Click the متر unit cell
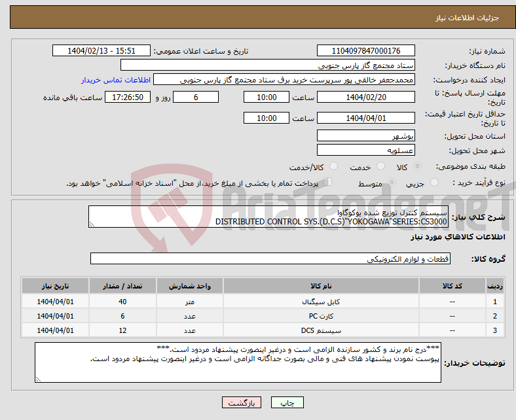This screenshot has width=516, height=420. pos(189,302)
